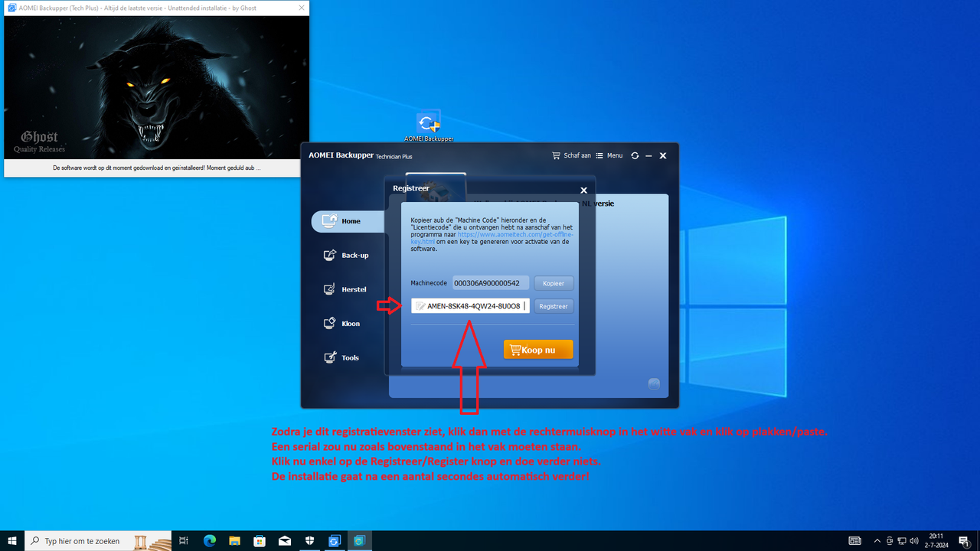Open File Explorer from the taskbar
The image size is (980, 551).
(x=234, y=541)
